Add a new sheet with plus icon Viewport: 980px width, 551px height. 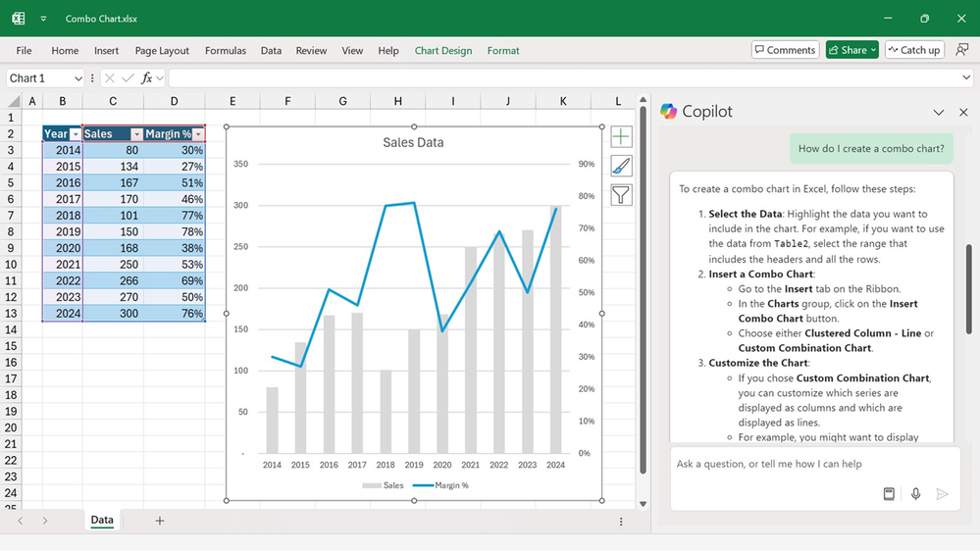(x=160, y=521)
